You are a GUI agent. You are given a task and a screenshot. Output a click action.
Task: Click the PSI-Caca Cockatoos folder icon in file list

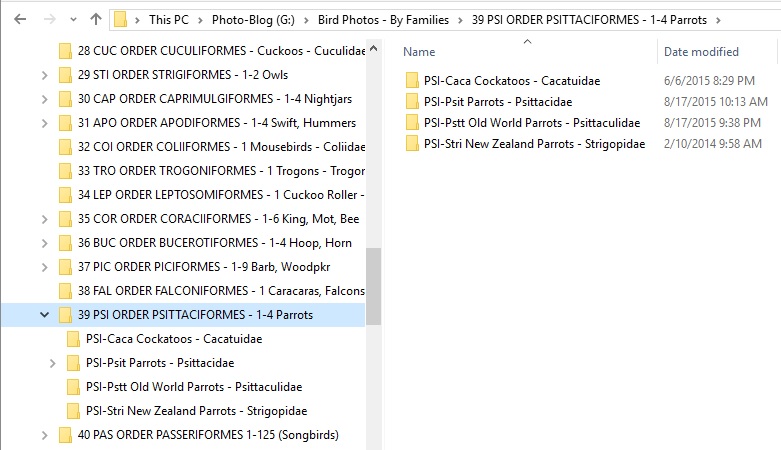coord(411,81)
